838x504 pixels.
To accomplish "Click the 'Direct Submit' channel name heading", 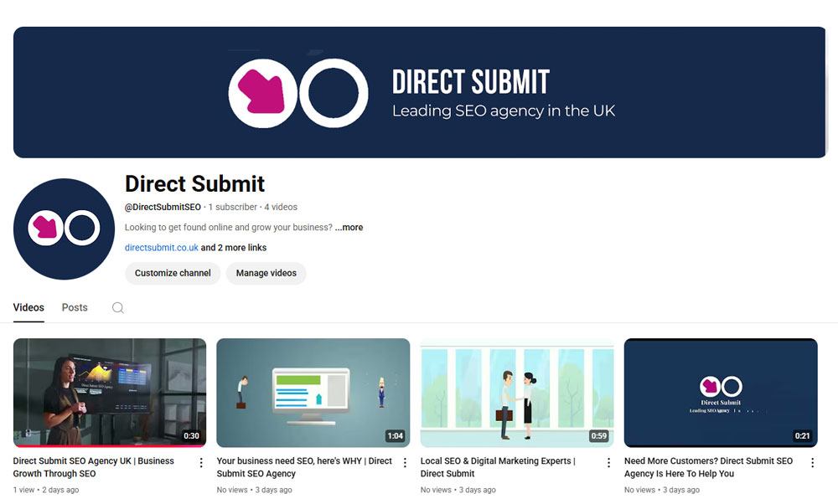I will (x=194, y=183).
